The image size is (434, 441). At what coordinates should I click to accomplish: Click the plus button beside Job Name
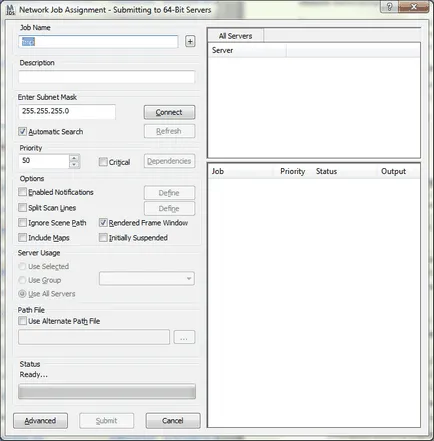[190, 42]
